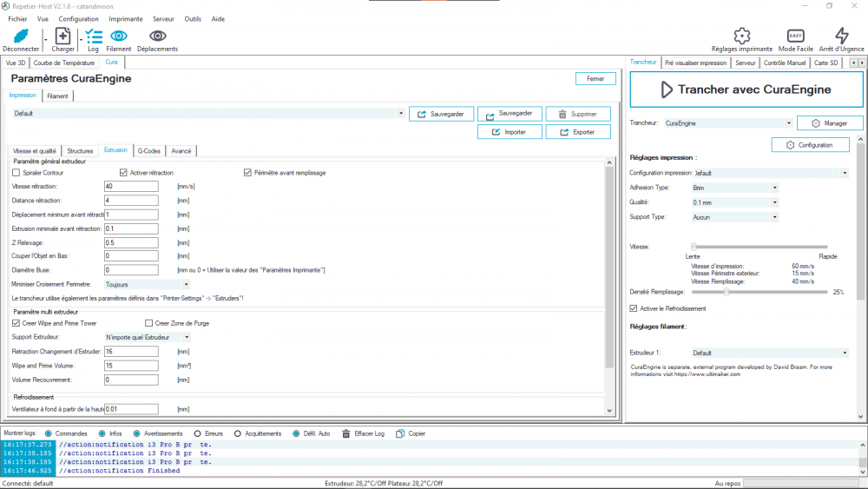Open the dropdown arrow beside Charger

(81, 39)
